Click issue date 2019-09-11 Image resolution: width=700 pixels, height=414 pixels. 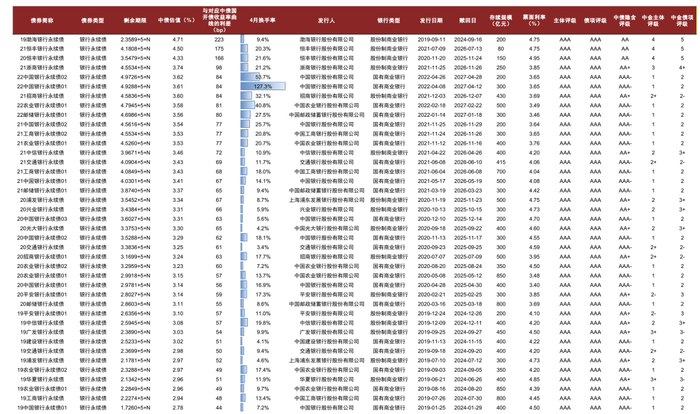point(431,39)
